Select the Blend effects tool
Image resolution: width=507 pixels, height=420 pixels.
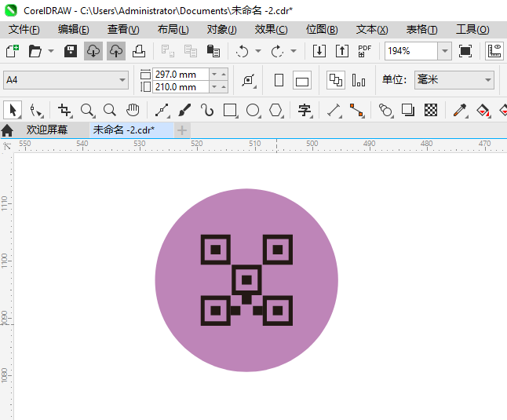click(x=385, y=110)
